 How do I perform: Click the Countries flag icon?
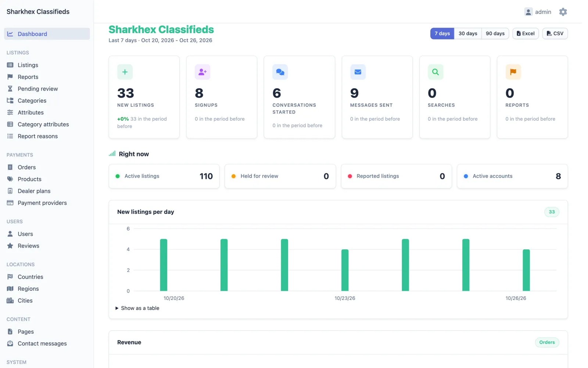tap(10, 277)
